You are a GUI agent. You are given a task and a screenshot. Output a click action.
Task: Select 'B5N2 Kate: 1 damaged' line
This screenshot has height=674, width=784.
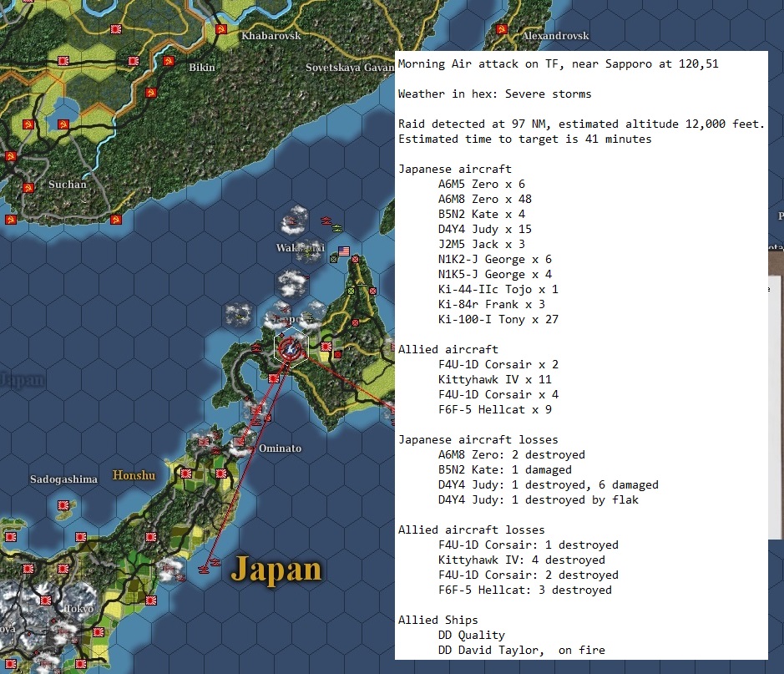point(505,469)
